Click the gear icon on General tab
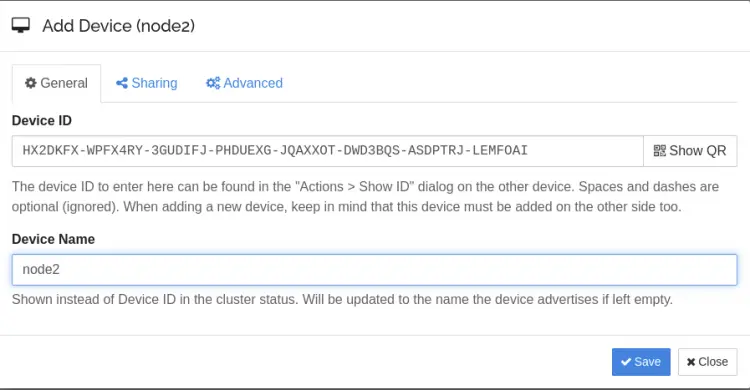 31,83
